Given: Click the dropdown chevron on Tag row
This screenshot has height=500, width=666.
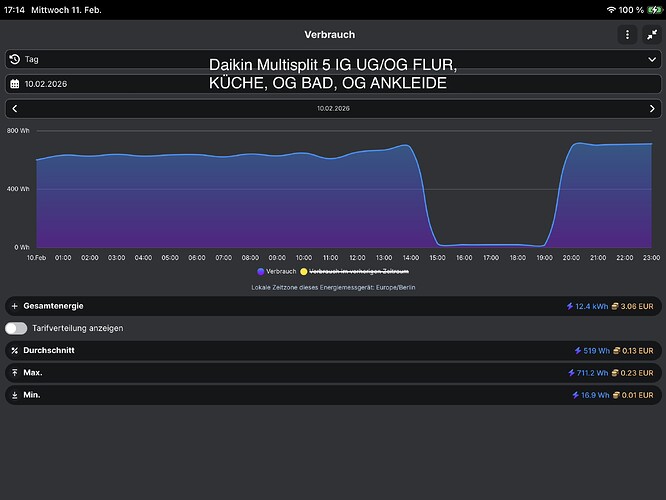Looking at the screenshot, I should coord(652,60).
